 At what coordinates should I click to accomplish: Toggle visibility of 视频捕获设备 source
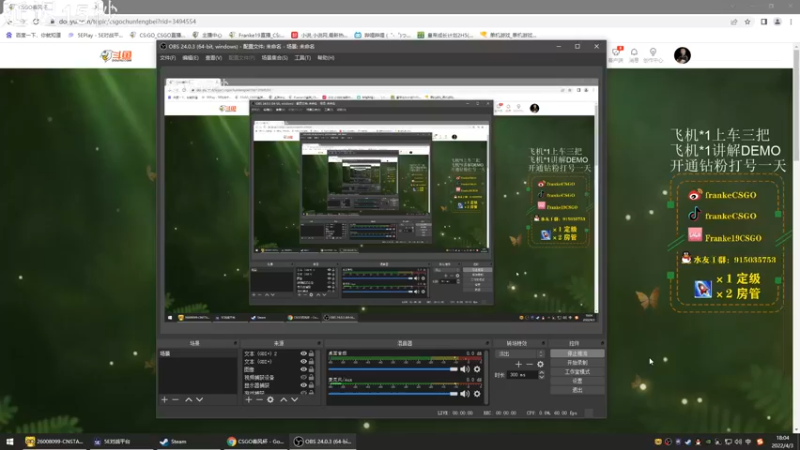click(x=303, y=378)
